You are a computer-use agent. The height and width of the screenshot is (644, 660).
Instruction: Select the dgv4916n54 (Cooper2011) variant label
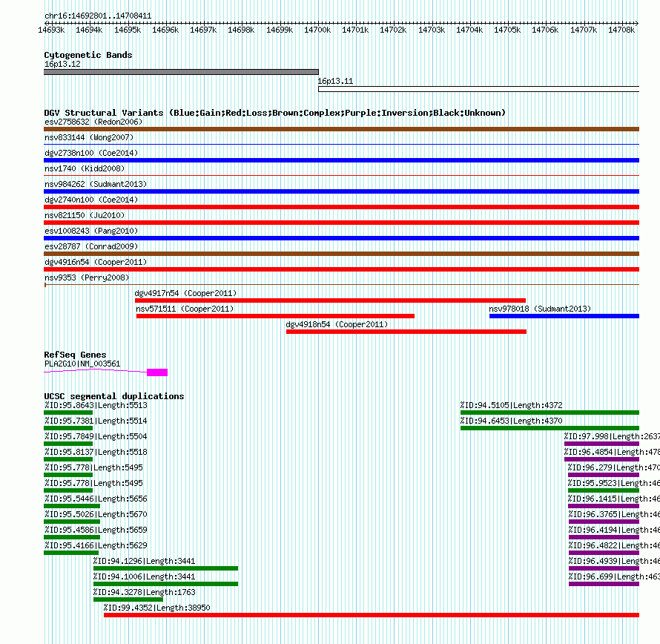pos(96,262)
